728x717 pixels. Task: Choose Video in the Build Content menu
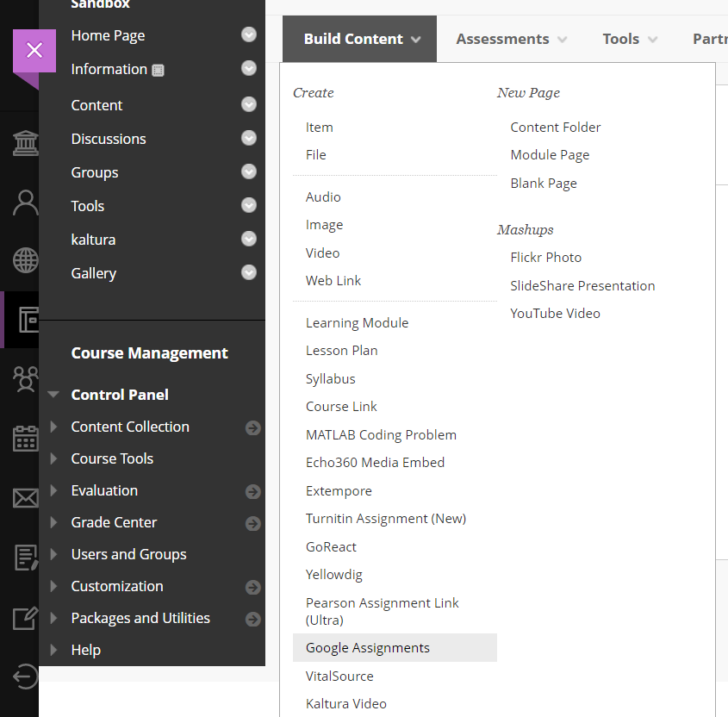pyautogui.click(x=323, y=253)
